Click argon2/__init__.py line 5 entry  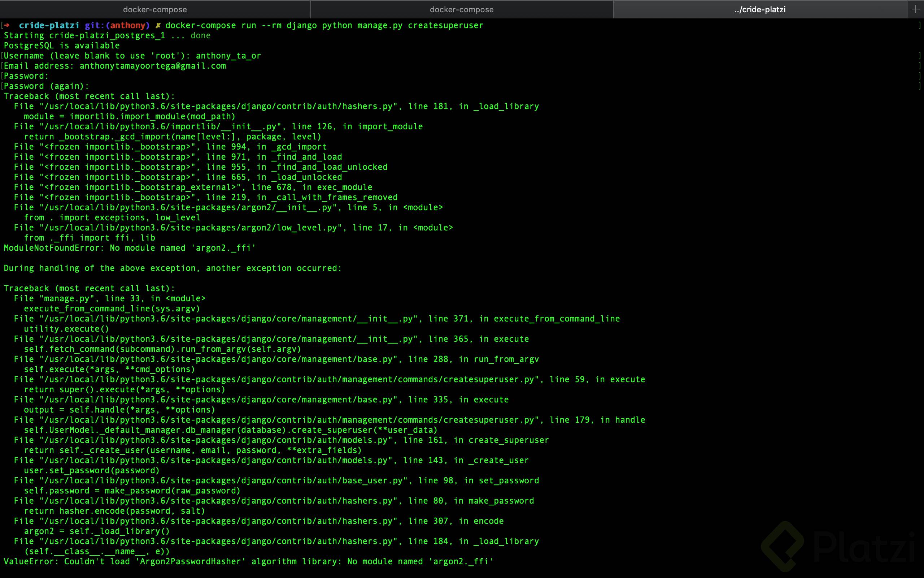[228, 208]
